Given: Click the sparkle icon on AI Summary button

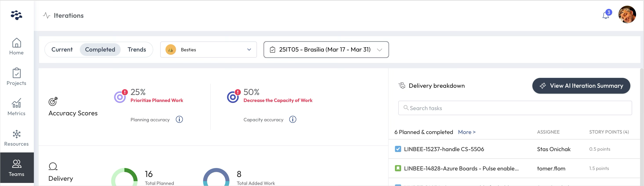Looking at the screenshot, I should coord(543,86).
